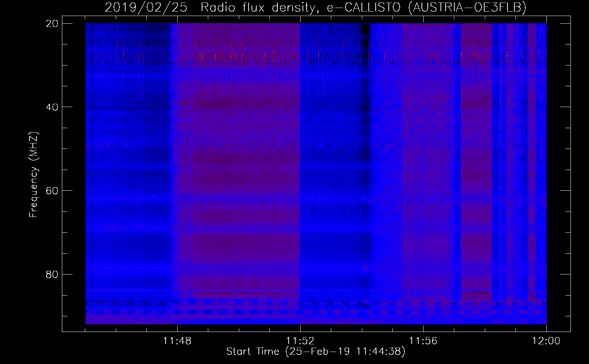This screenshot has height=364, width=589.
Task: Click the plot title "2019/02/25 Radio flux density, e-CALLISTO (AUSTRIA-OE3FLB)"
Action: 316,7
